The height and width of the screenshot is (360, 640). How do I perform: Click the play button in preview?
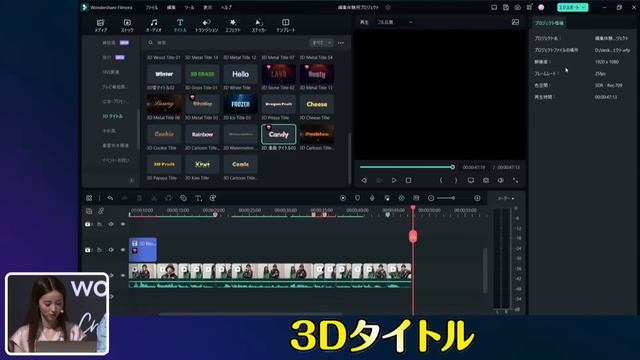point(394,180)
